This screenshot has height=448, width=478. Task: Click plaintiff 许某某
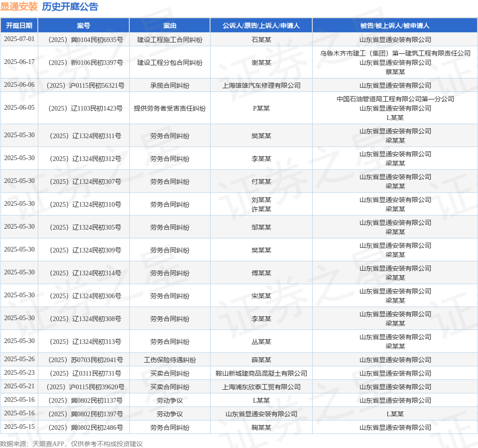coord(261,209)
